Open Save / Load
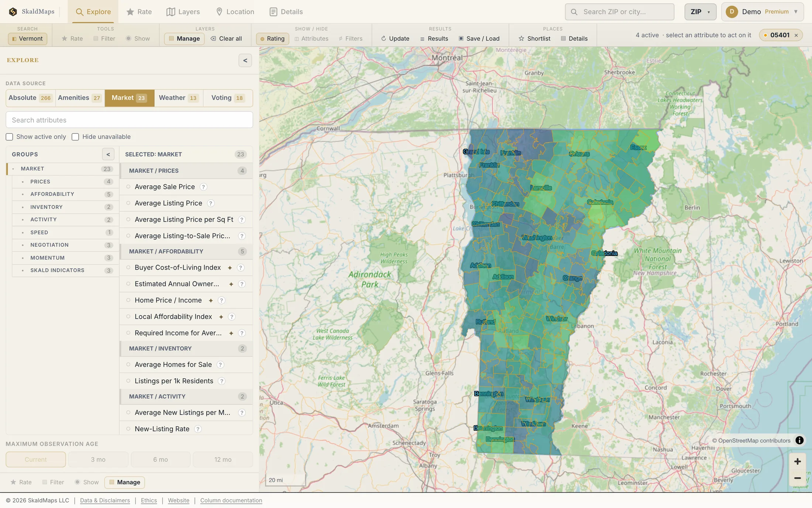 (479, 38)
